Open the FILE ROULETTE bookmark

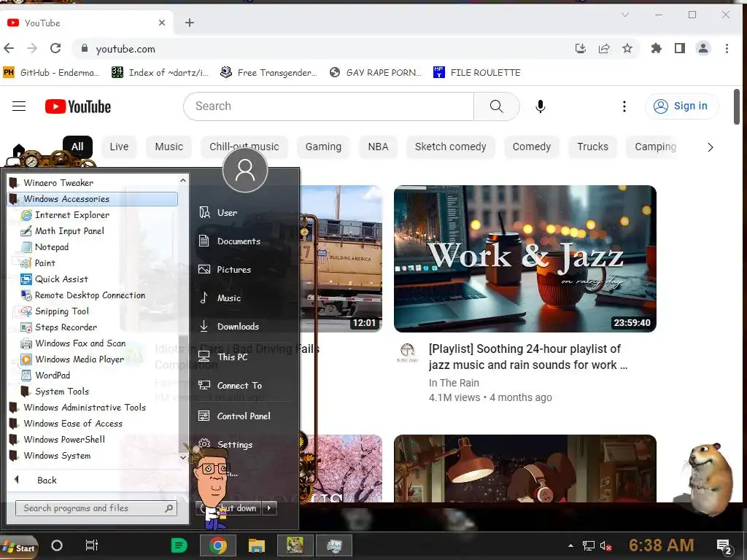[x=476, y=72]
